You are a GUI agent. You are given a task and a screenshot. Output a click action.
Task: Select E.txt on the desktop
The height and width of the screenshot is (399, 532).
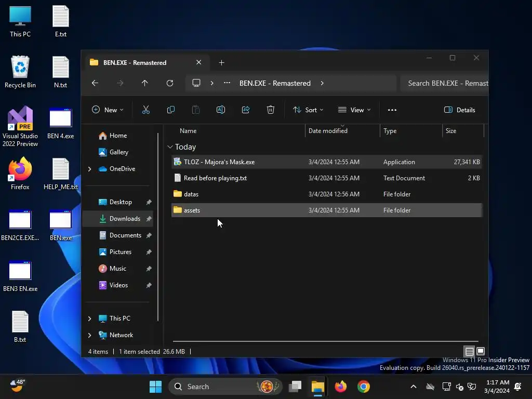(x=60, y=21)
